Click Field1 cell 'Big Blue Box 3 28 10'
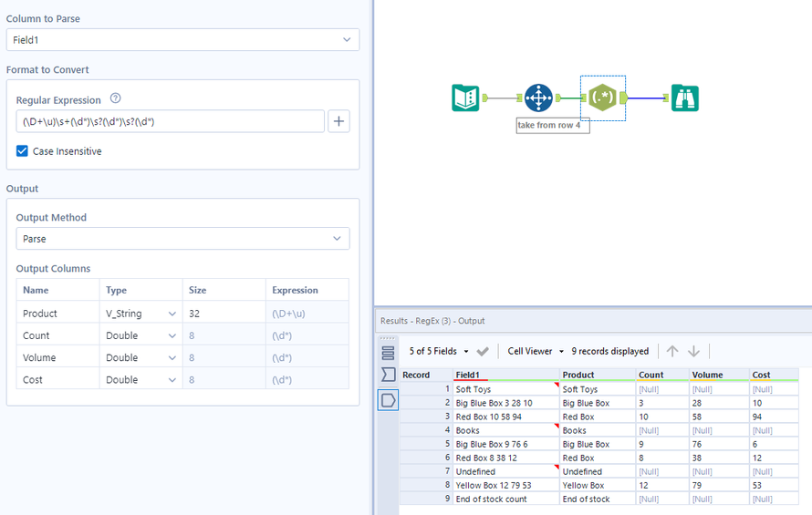 (x=506, y=403)
